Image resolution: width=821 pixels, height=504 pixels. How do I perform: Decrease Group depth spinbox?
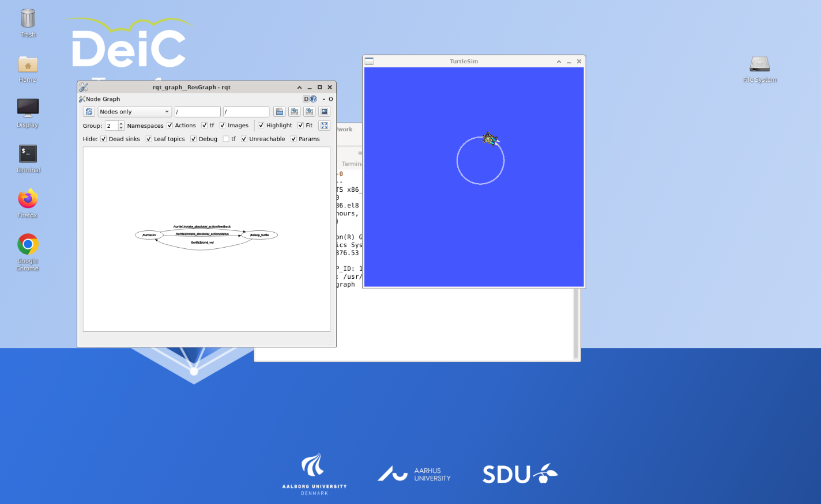pos(121,128)
